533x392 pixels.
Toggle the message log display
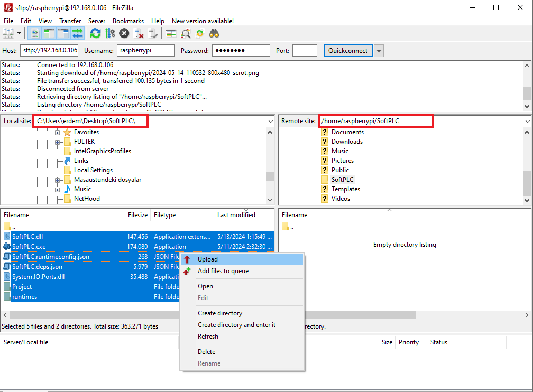pyautogui.click(x=35, y=34)
